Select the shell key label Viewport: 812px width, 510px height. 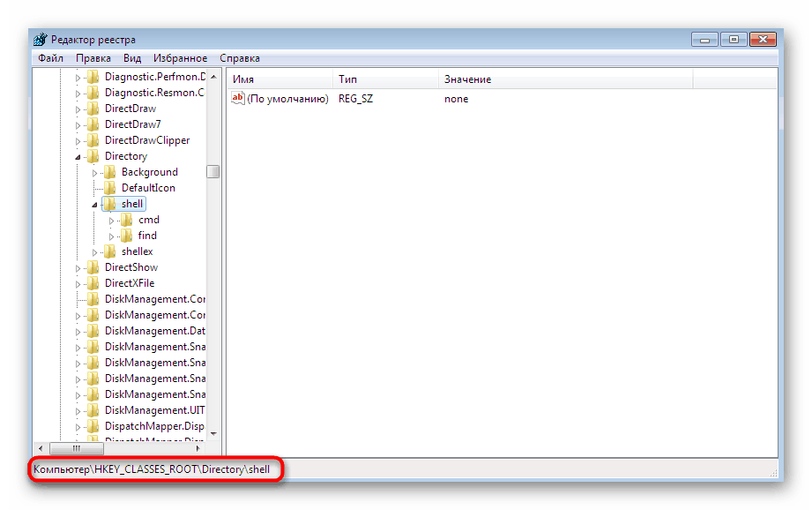click(x=132, y=204)
